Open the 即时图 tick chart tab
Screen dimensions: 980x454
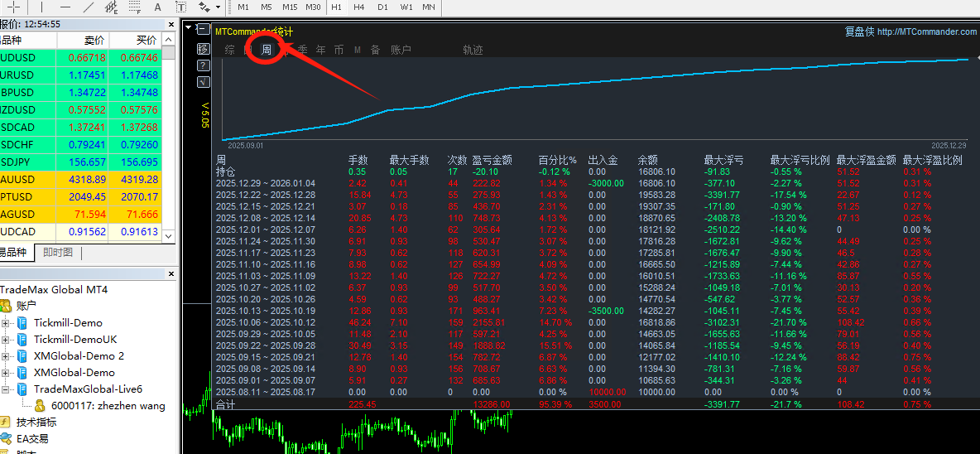[58, 253]
